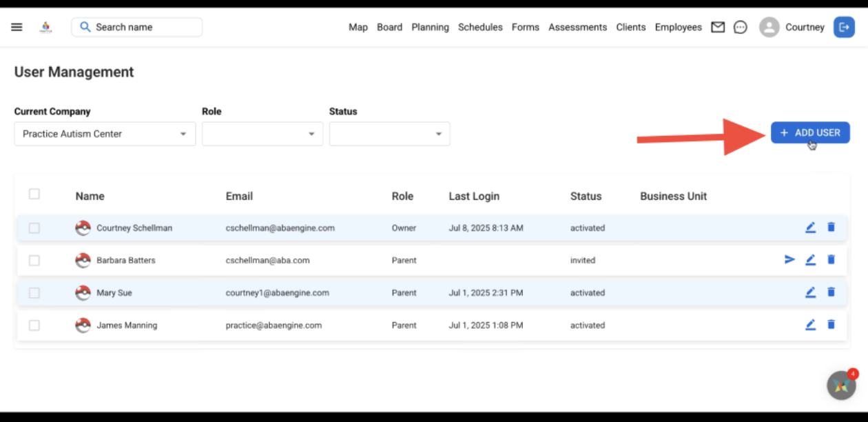Click the Courtney profile name
868x422 pixels.
805,28
